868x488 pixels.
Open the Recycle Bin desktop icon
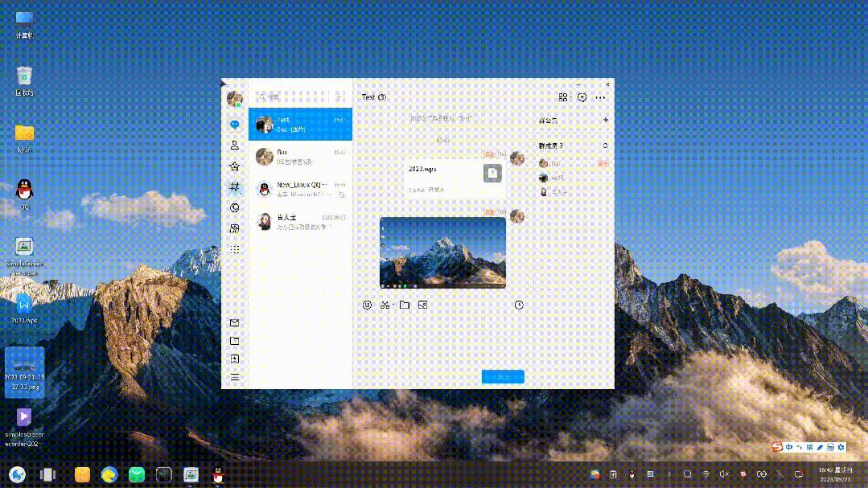[x=24, y=81]
